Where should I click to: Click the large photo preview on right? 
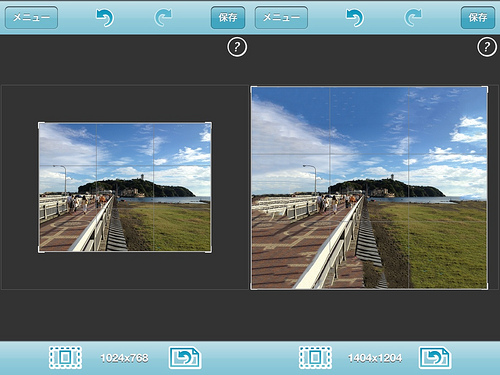[x=369, y=188]
